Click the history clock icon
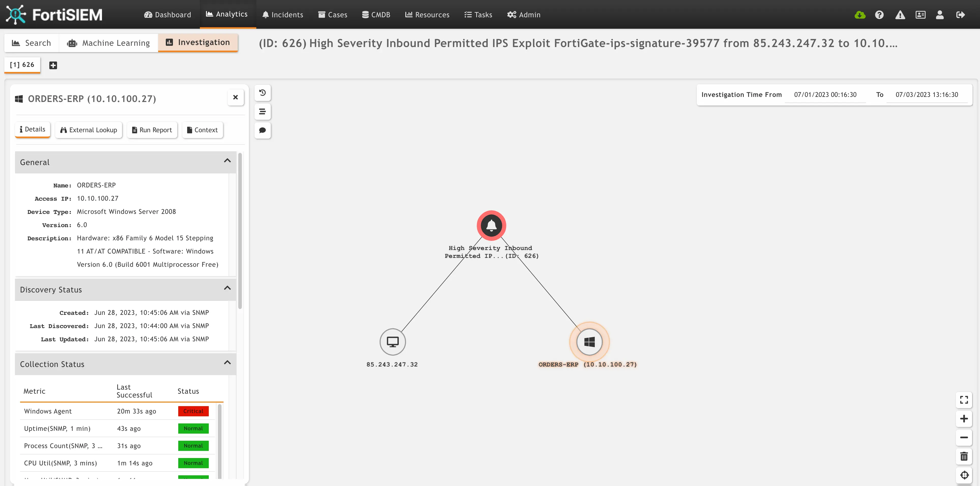 262,93
